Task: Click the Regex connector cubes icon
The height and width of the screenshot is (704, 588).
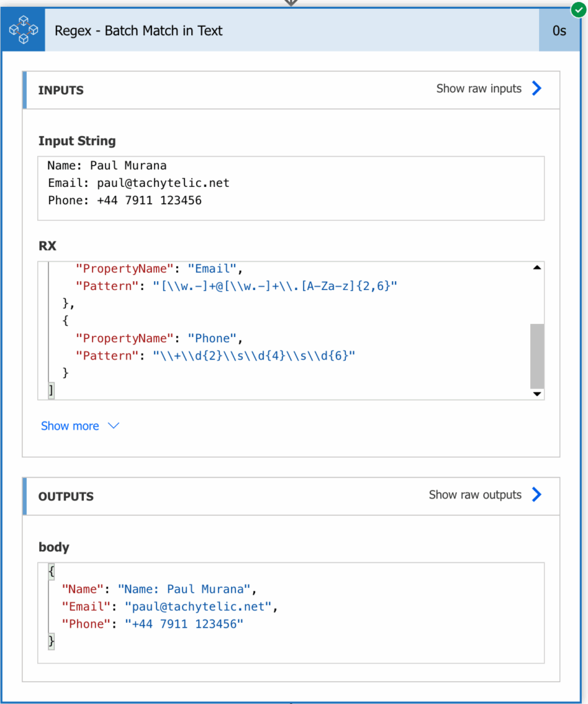Action: pyautogui.click(x=23, y=30)
